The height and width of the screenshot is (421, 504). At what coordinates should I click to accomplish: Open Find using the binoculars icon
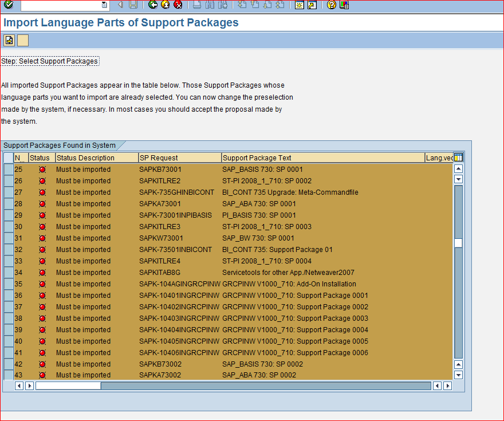click(x=210, y=5)
